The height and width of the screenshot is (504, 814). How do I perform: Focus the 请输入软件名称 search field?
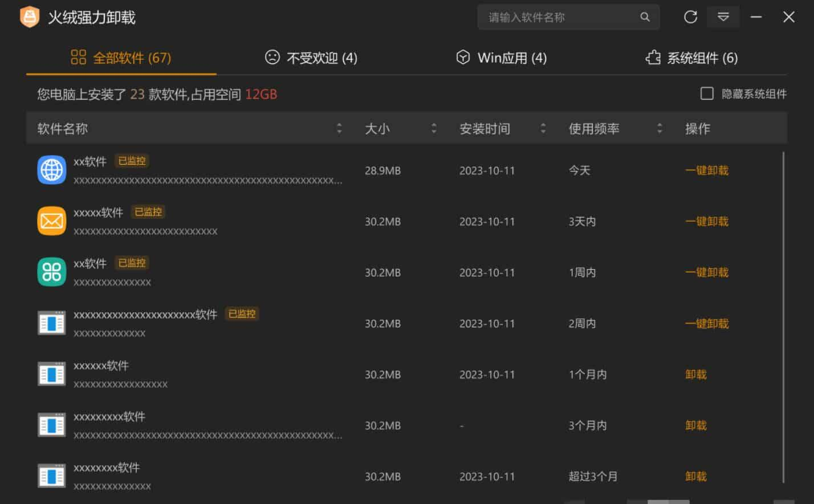pos(559,17)
